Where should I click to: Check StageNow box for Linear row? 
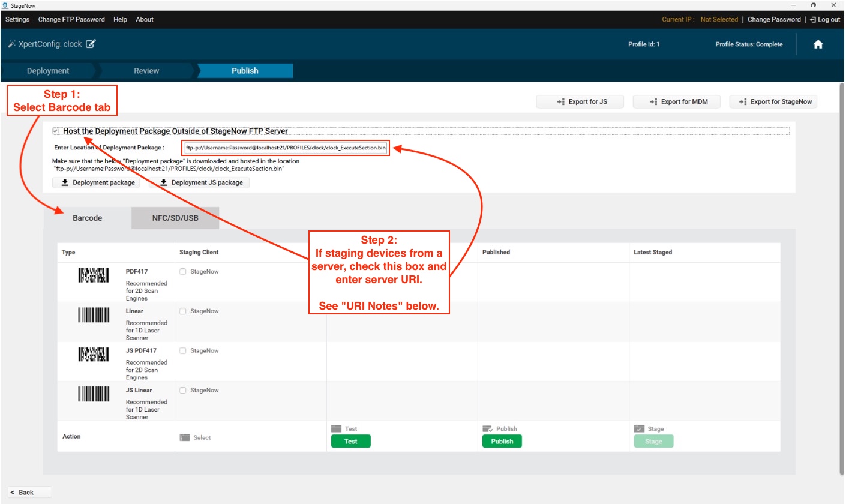click(x=183, y=311)
